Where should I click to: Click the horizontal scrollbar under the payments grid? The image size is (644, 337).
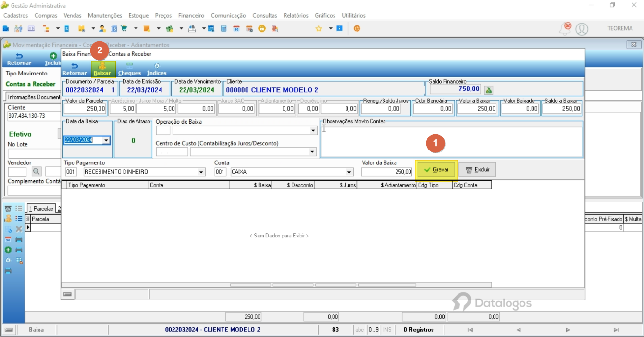[276, 285]
